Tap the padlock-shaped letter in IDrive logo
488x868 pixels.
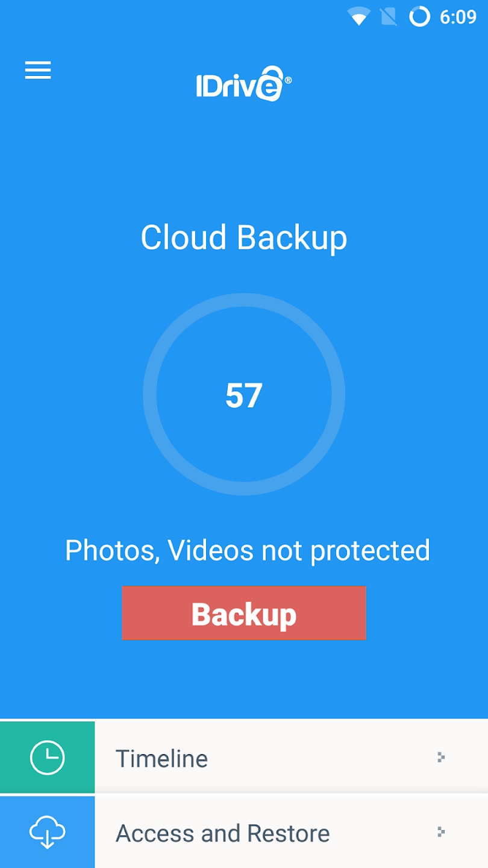[271, 83]
